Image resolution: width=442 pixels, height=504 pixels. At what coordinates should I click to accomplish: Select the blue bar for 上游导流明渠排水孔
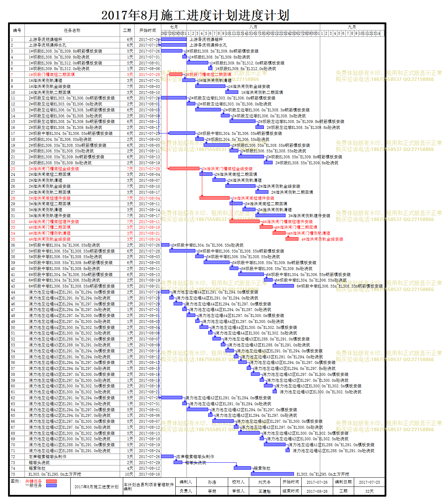(174, 45)
